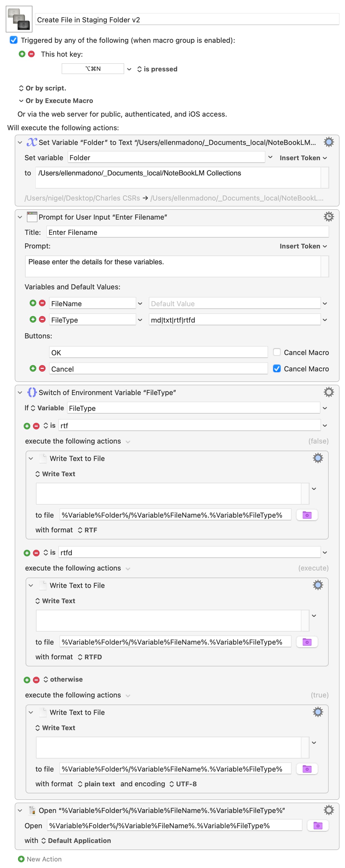
Task: Open Insert Token dropdown in Set Variable action
Action: tap(303, 158)
